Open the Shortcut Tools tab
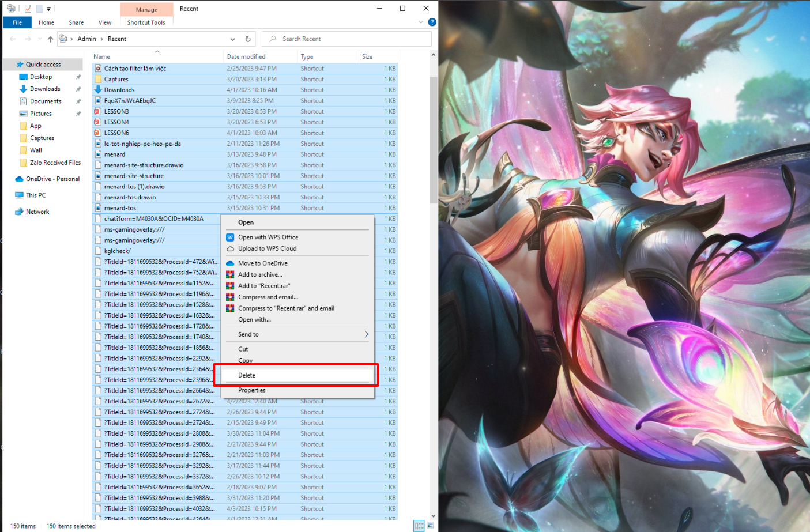The height and width of the screenshot is (532, 810). coord(146,22)
